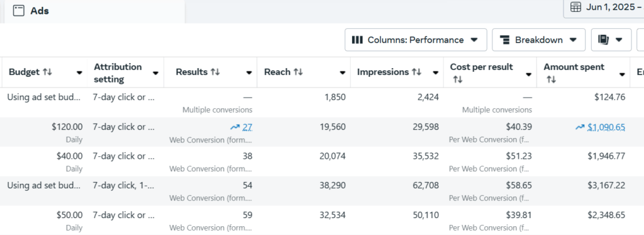Sort by Budget using arrows icon
Screen dimensions: 644x235
click(47, 72)
